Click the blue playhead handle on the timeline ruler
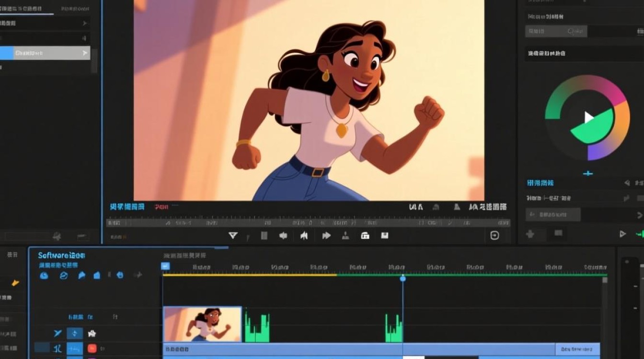 click(402, 278)
